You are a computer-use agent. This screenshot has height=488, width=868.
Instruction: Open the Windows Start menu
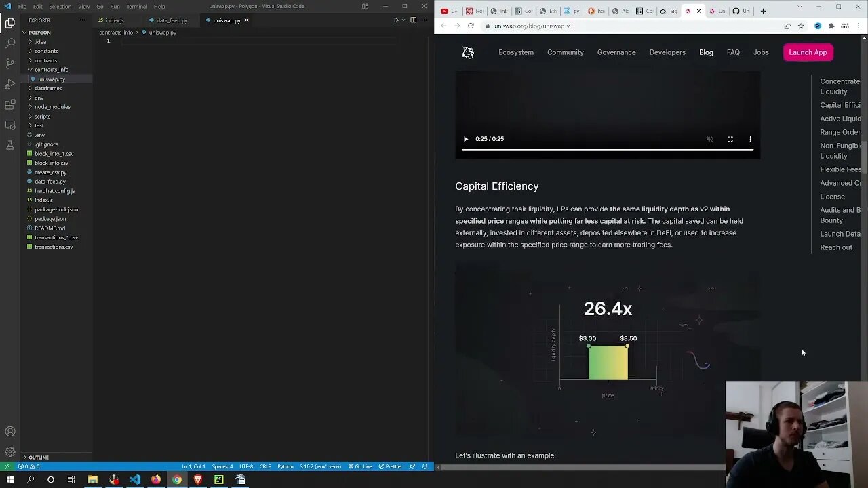[x=9, y=480]
